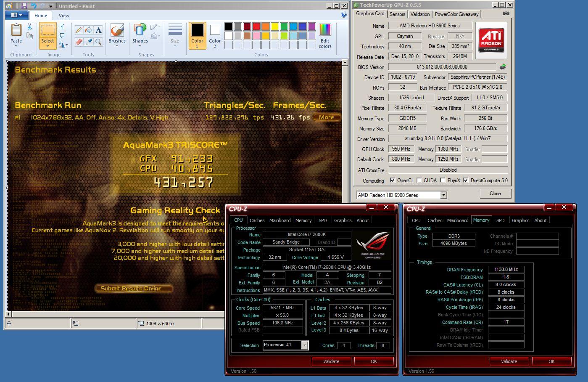Click the ATI Radeon logo in GPU-Z
Image resolution: width=588 pixels, height=382 pixels.
click(x=491, y=40)
